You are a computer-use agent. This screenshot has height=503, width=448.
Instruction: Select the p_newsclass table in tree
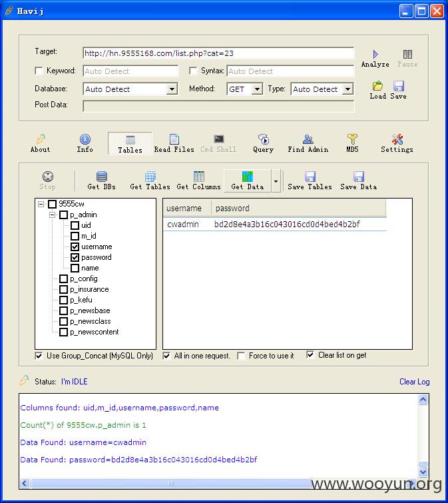pos(91,321)
